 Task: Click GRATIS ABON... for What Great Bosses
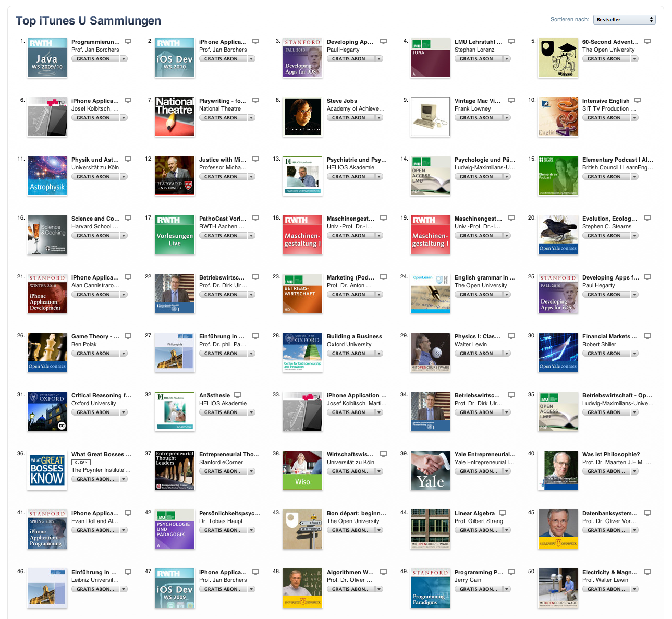(x=95, y=479)
